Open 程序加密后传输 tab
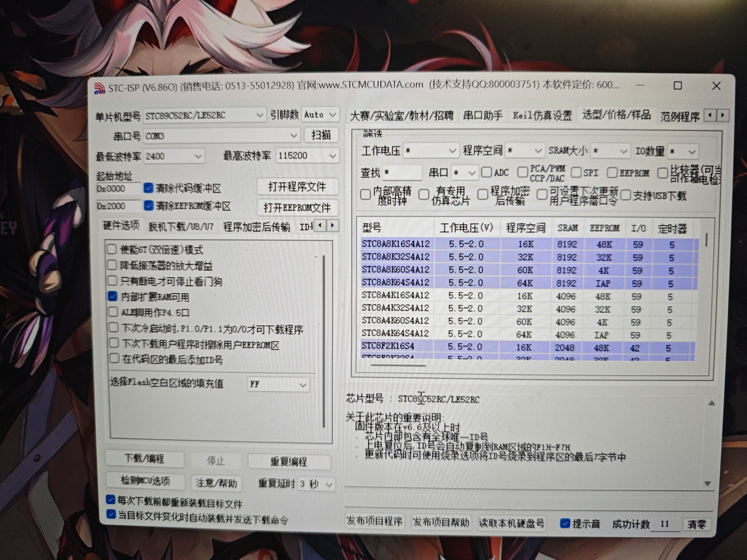This screenshot has height=560, width=747. [256, 227]
